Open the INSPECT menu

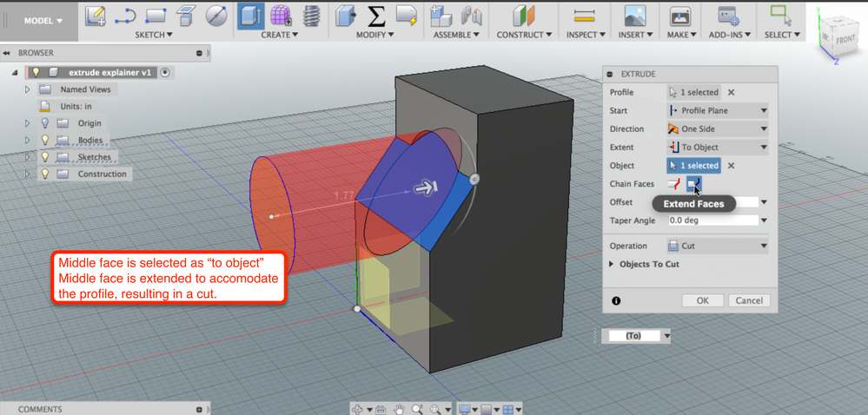pos(585,35)
